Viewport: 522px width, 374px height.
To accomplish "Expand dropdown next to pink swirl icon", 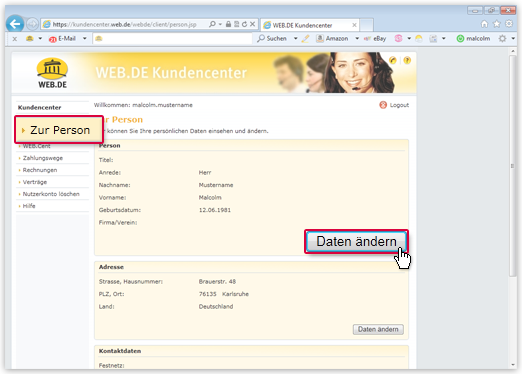I will click(409, 38).
